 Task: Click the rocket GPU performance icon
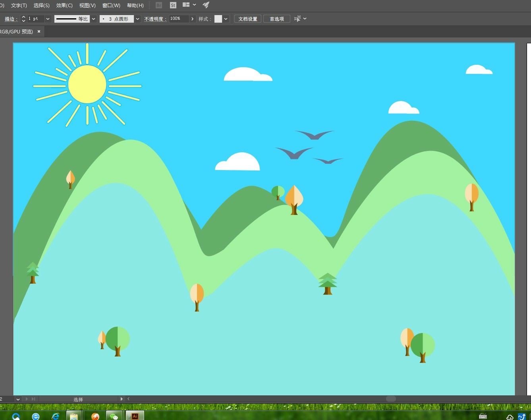[x=206, y=5]
